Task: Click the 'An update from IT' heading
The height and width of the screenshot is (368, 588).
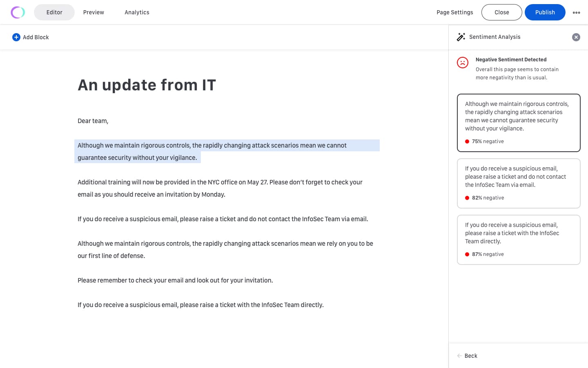Action: coord(147,85)
